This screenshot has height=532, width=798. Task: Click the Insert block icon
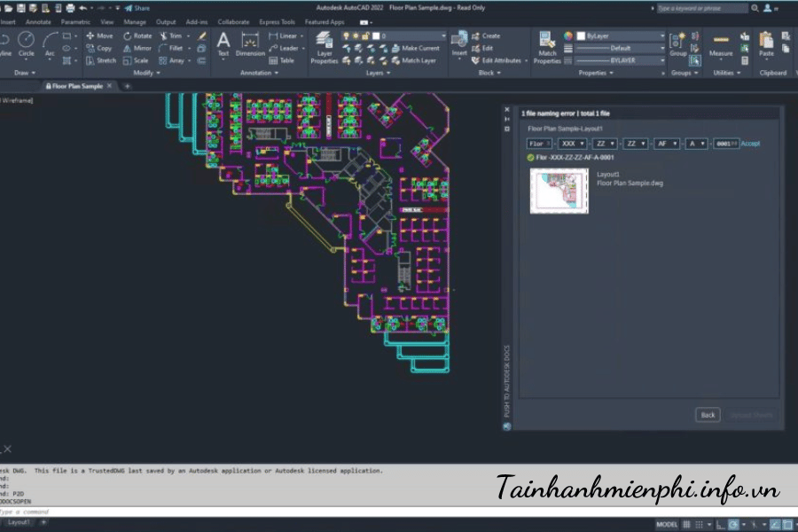[458, 42]
